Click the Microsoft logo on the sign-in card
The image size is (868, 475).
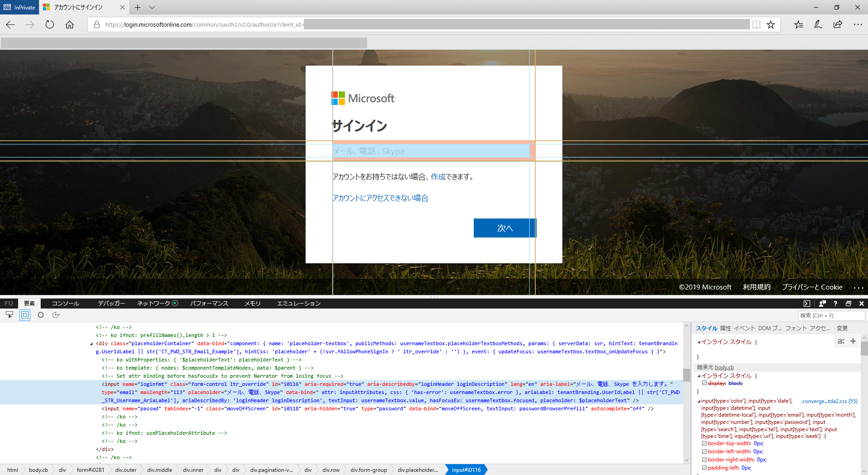pyautogui.click(x=363, y=98)
